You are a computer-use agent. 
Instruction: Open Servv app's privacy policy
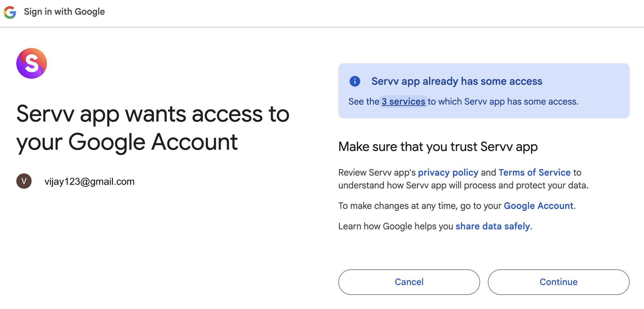click(448, 172)
